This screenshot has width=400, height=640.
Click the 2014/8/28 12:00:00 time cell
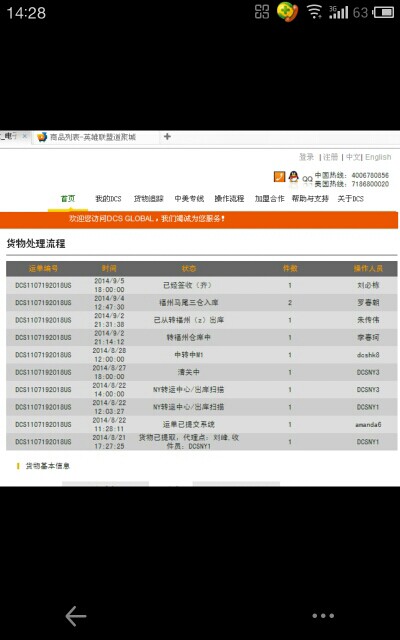coord(109,355)
